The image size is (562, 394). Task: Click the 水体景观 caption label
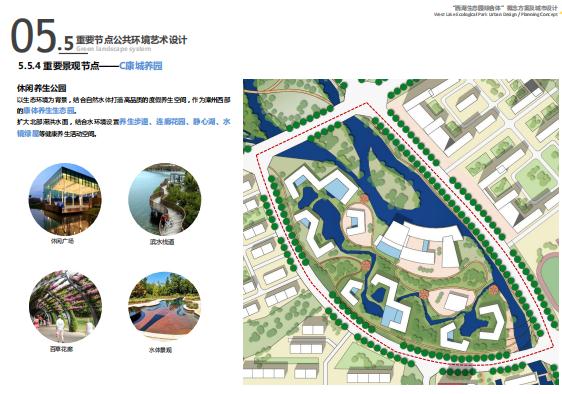160,350
